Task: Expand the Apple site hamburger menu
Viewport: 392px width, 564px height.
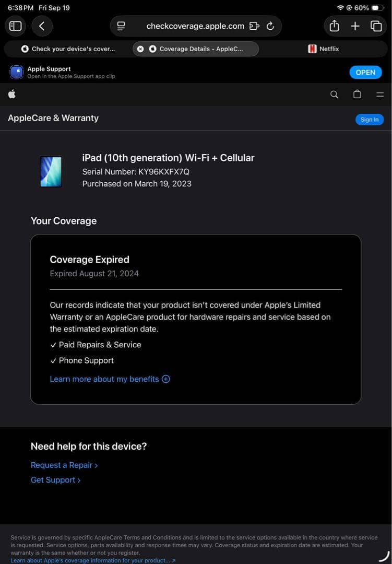Action: click(380, 95)
